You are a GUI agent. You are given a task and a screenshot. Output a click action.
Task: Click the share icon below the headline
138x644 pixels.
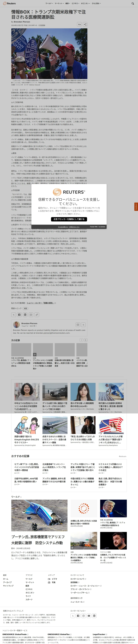point(85,24)
